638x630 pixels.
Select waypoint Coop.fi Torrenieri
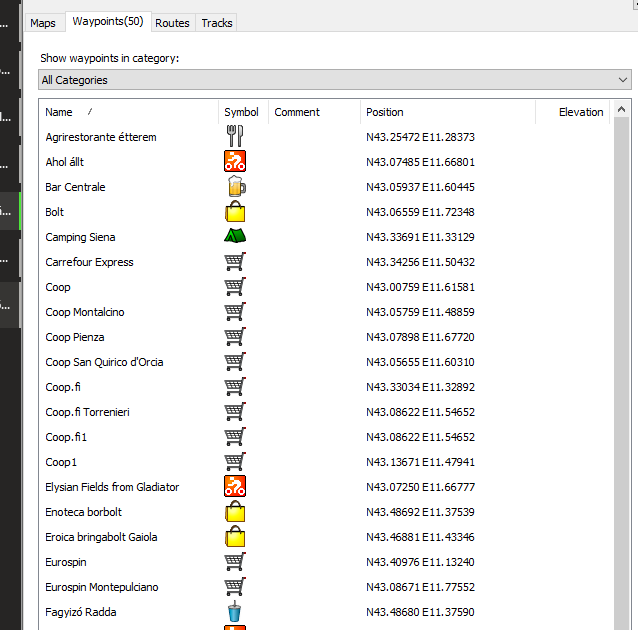pos(87,412)
